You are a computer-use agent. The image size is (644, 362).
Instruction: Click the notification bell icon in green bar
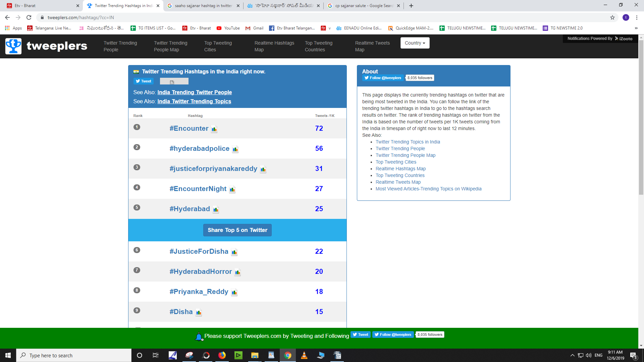[x=199, y=336]
